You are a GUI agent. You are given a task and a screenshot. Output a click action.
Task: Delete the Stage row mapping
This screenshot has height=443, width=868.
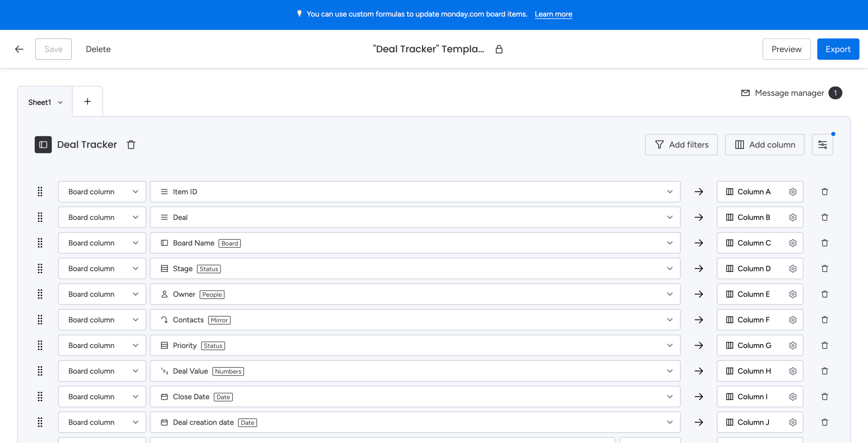[x=824, y=268]
